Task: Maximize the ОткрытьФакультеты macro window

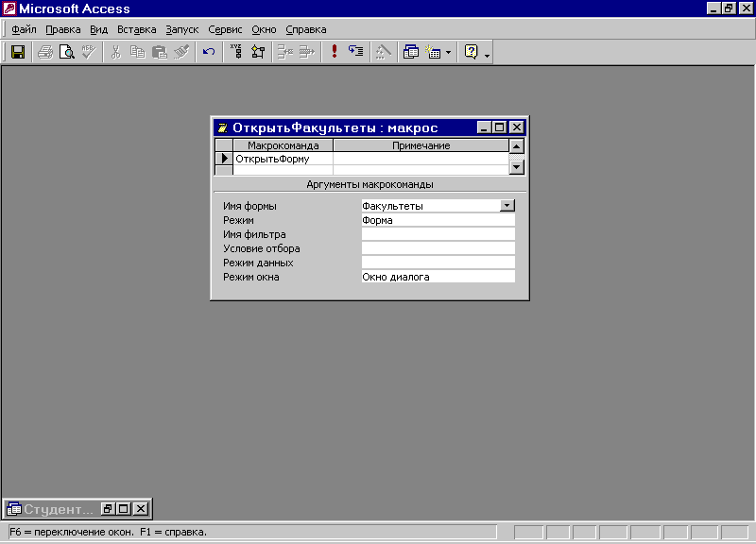Action: [x=500, y=127]
